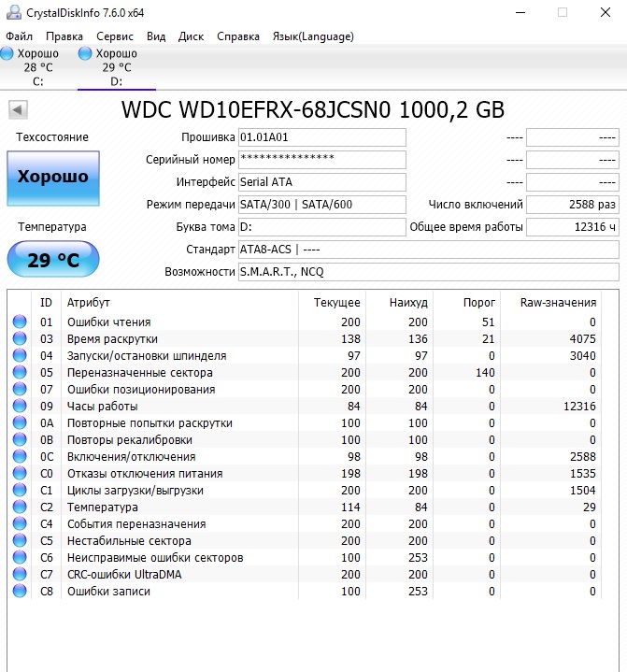Screen dimensions: 627x672
Task: Click the masked serial number field
Action: click(322, 160)
